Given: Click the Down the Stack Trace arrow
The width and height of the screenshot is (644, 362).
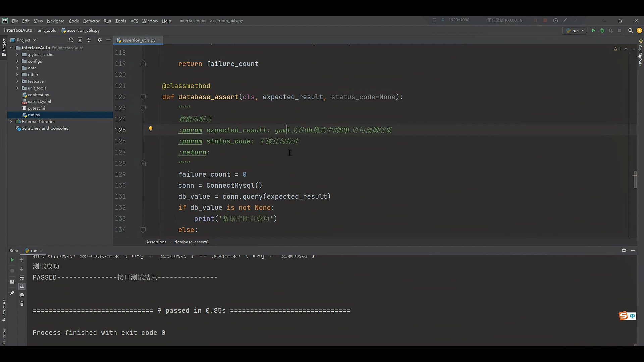Looking at the screenshot, I should 22,269.
